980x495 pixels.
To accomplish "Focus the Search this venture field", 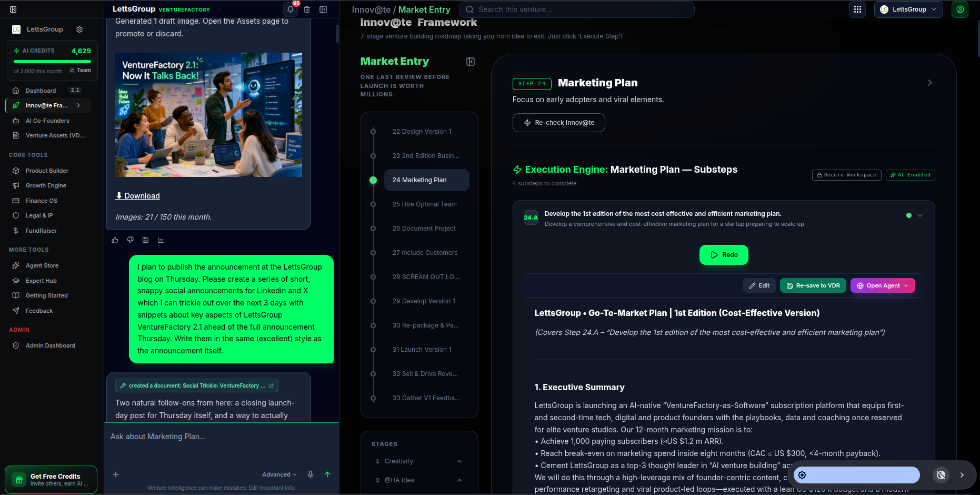I will pyautogui.click(x=577, y=9).
